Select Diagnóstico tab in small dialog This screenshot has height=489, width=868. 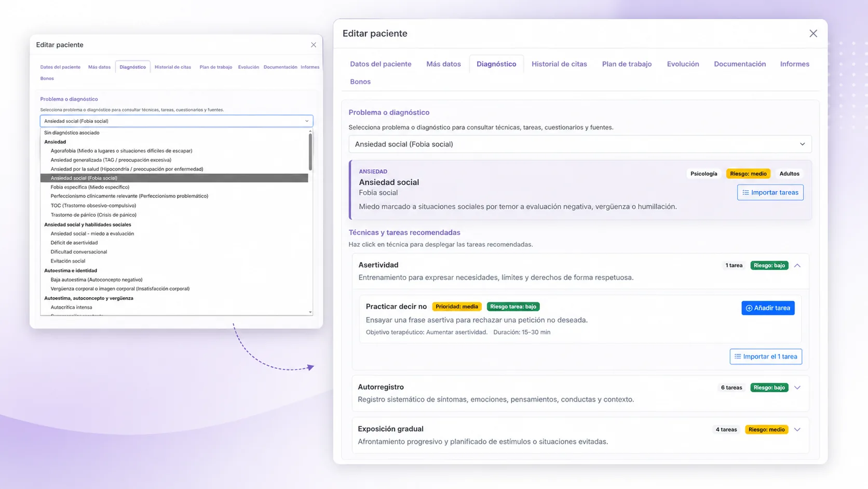tap(132, 67)
